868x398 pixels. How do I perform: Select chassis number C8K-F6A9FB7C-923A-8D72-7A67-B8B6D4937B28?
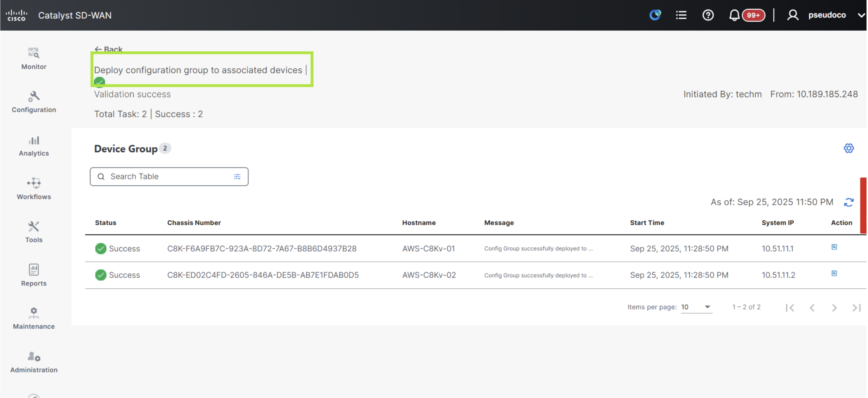coord(261,248)
